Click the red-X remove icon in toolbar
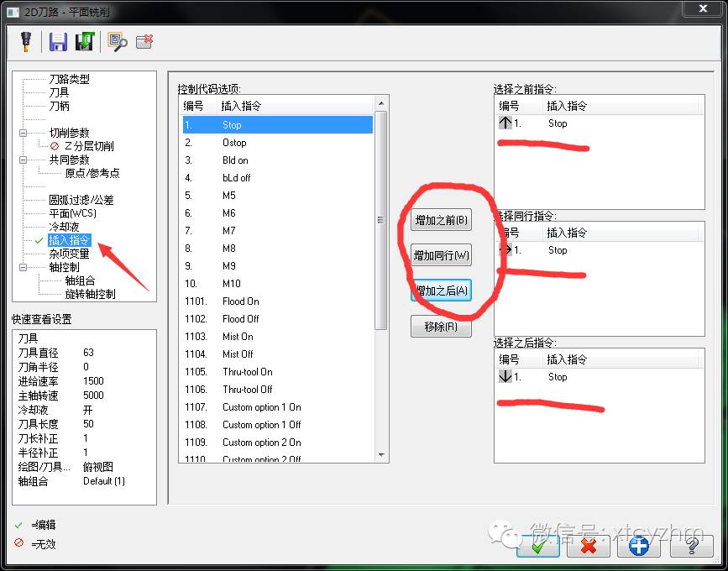Image resolution: width=728 pixels, height=571 pixels. (x=145, y=42)
